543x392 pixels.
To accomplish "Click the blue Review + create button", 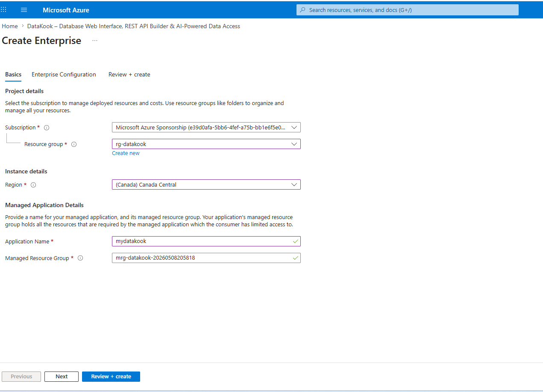I will 111,377.
